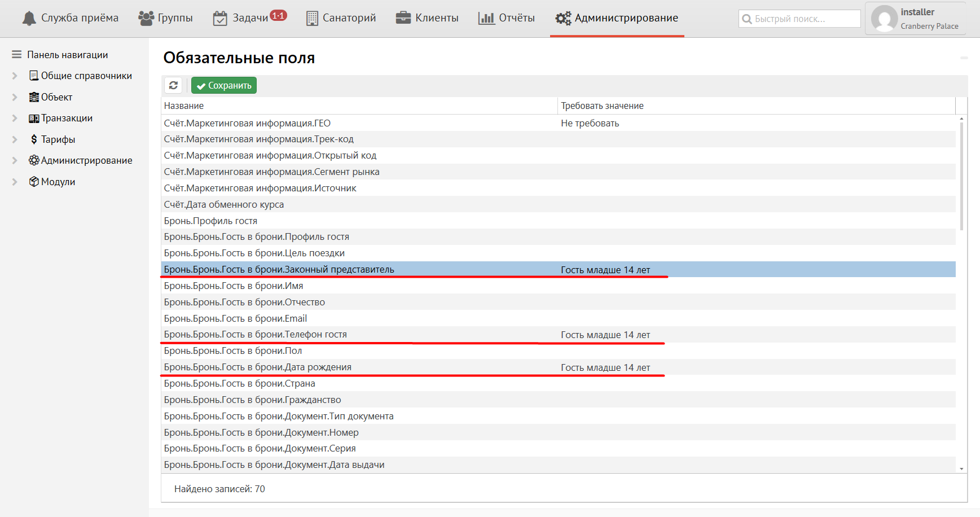
Task: Click Не требовать value in first row
Action: click(x=590, y=123)
